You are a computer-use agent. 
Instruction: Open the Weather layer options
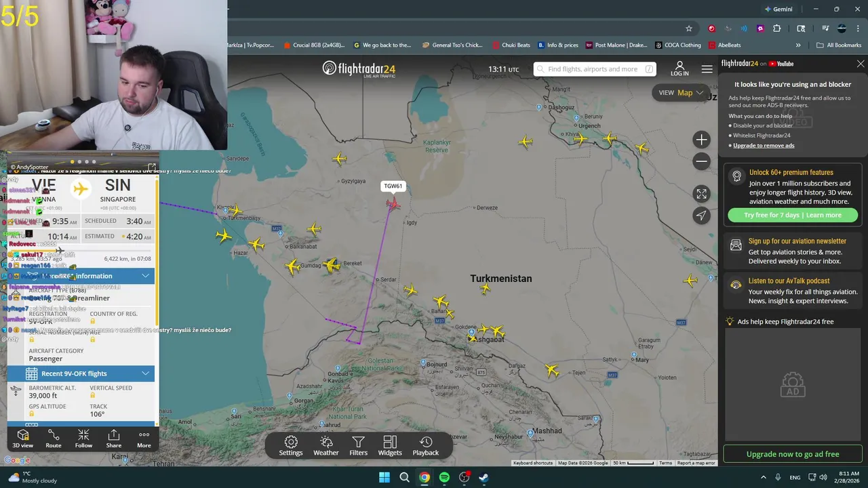coord(326,446)
